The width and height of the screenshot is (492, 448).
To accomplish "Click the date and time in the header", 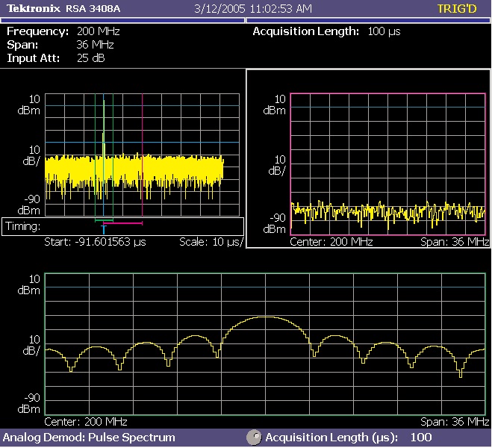I will click(x=253, y=8).
